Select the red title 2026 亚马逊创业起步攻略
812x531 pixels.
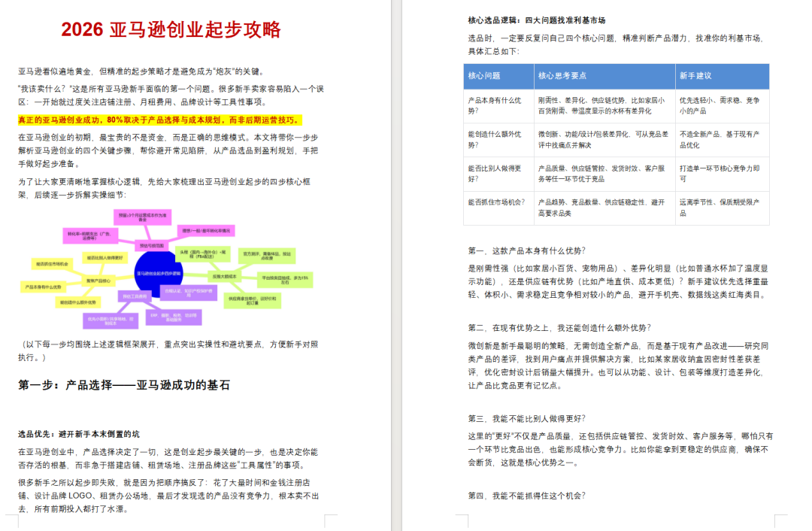173,28
